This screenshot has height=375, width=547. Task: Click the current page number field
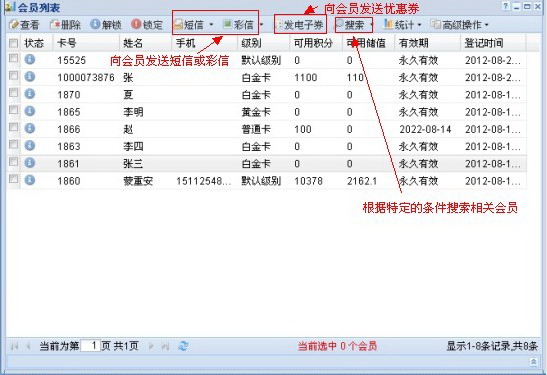(x=90, y=346)
